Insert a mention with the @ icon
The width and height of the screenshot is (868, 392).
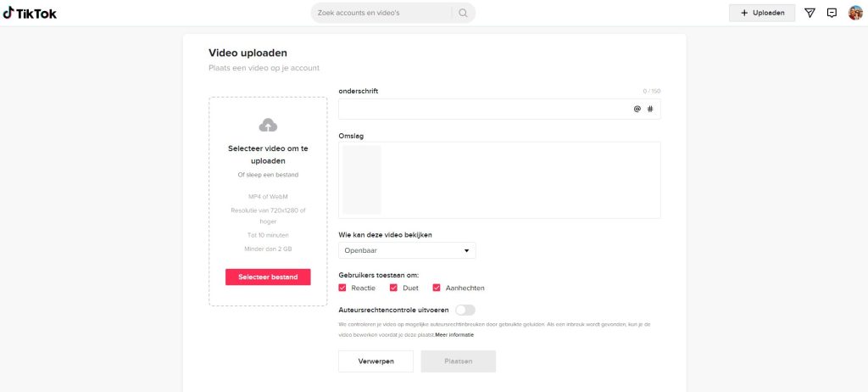pos(637,109)
